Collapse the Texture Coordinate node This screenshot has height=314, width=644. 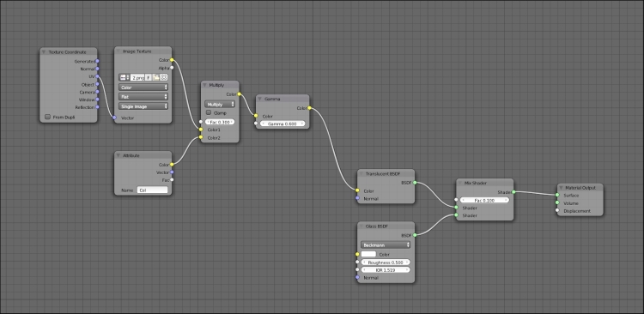point(44,51)
